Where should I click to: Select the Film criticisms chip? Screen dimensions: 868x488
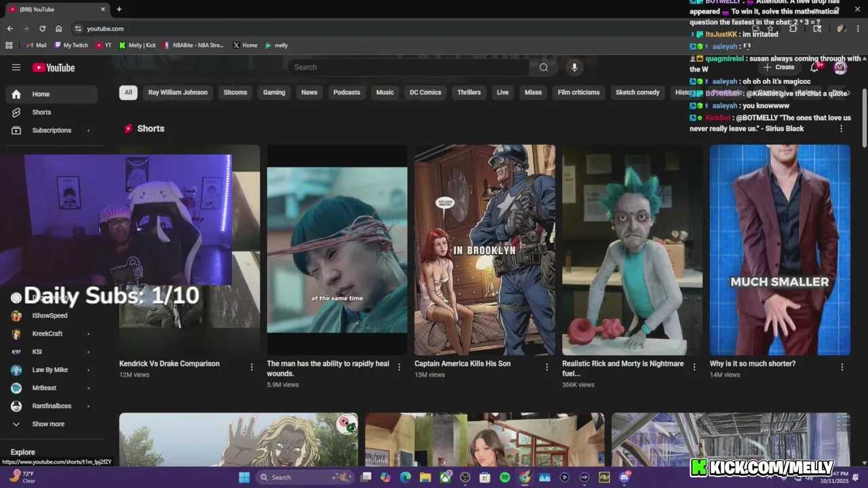coord(578,92)
